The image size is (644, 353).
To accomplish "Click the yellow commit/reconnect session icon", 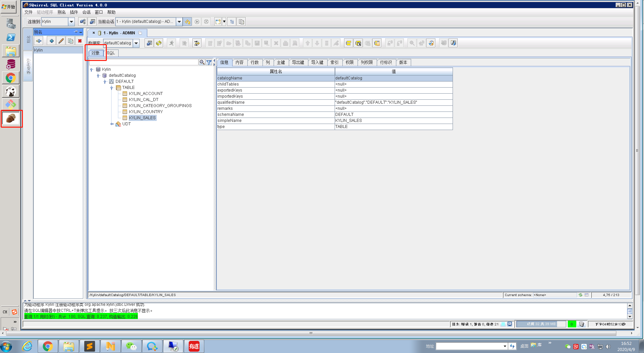I will 188,22.
